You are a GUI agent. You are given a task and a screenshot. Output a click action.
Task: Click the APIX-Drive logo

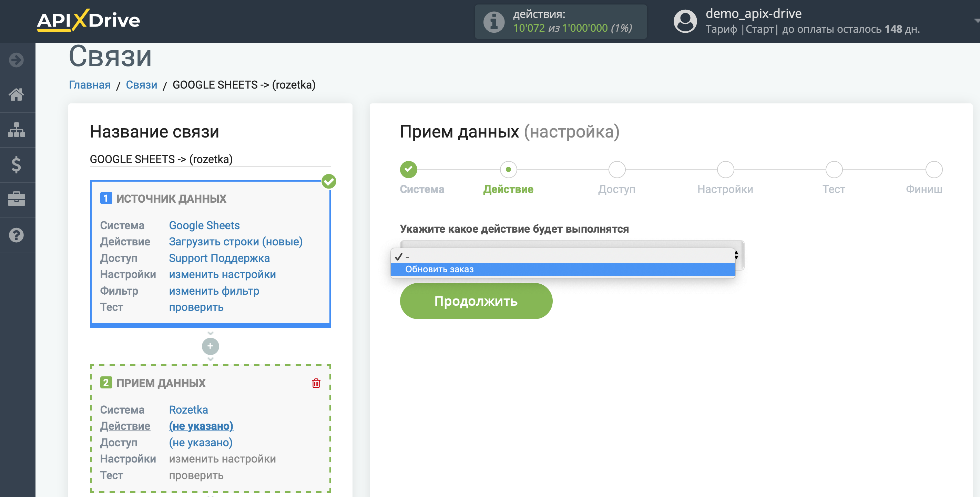tap(88, 20)
